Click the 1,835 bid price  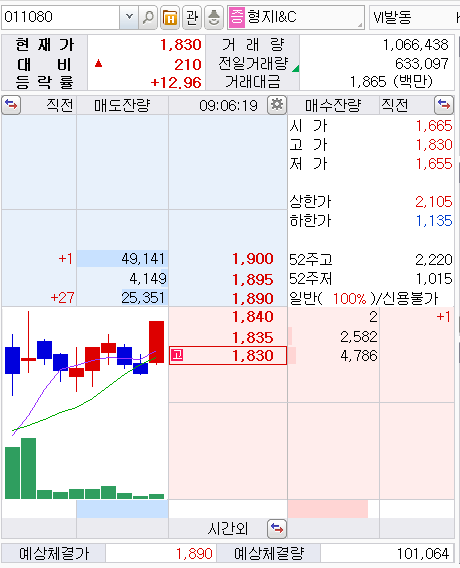pyautogui.click(x=252, y=337)
